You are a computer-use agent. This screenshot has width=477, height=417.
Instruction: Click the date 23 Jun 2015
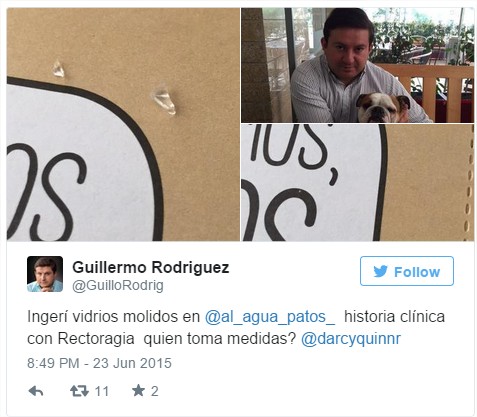tap(132, 363)
